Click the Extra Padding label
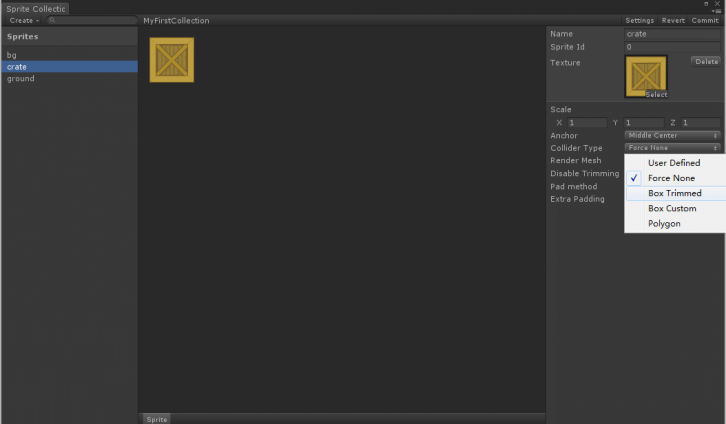This screenshot has height=424, width=726. click(x=577, y=199)
